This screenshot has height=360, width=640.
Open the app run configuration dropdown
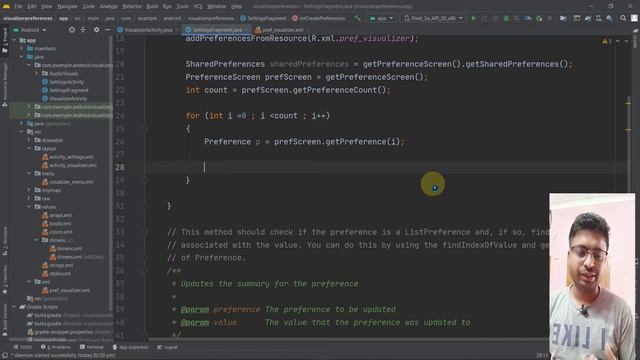(x=381, y=18)
